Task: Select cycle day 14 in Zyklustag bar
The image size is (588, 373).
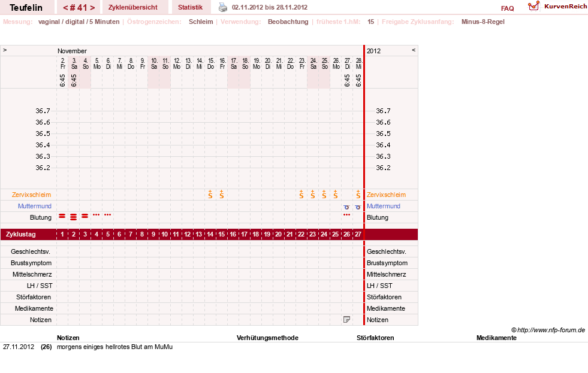Action: [x=210, y=235]
